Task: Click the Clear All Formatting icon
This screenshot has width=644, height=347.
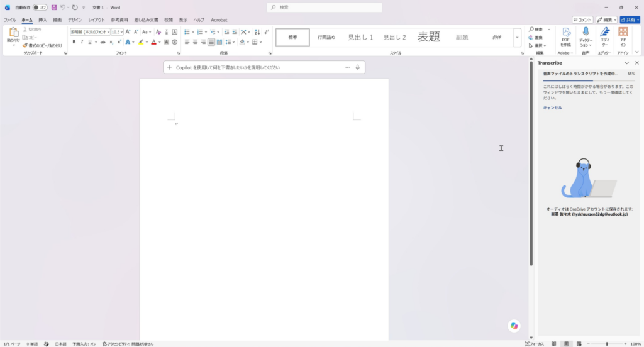Action: [158, 31]
